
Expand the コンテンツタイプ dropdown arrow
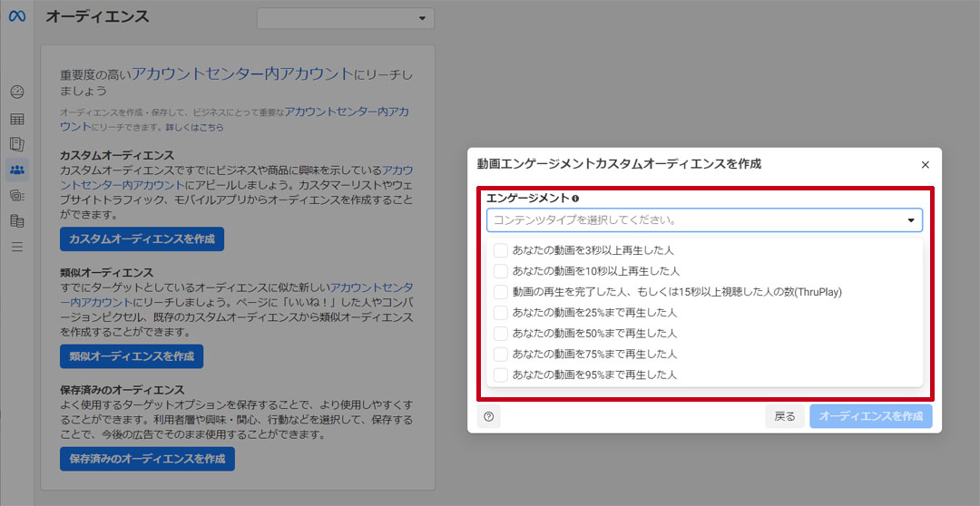pyautogui.click(x=910, y=220)
